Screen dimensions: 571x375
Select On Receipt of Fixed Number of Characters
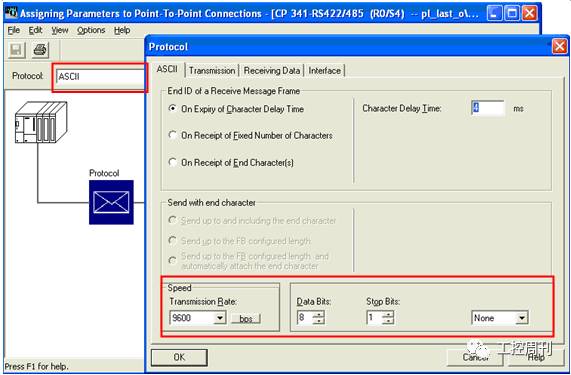pos(173,135)
